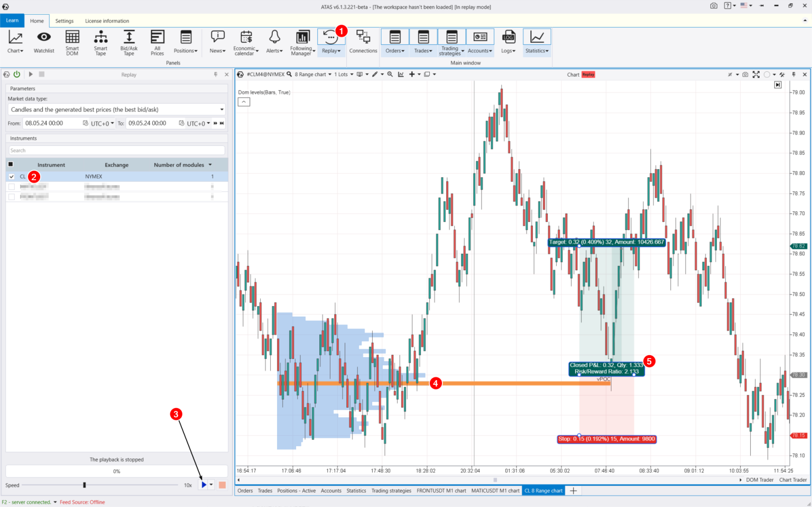This screenshot has width=812, height=507.
Task: Open the Economic calendar
Action: (245, 42)
